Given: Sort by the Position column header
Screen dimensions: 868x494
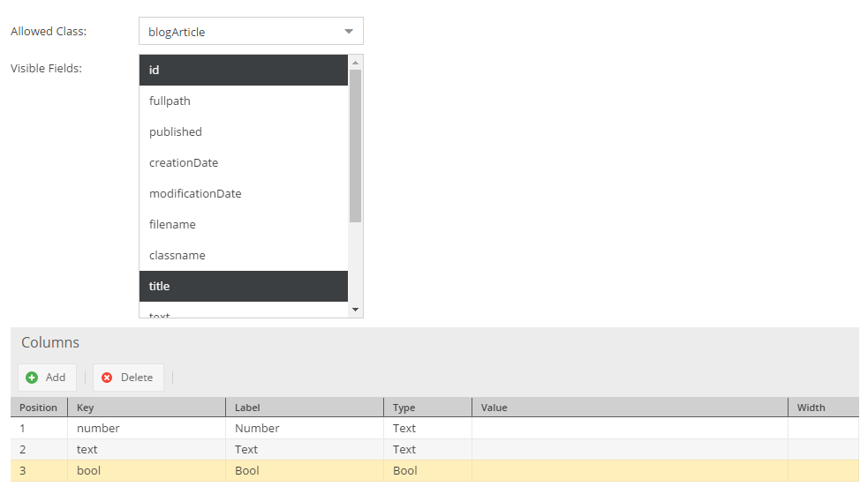Looking at the screenshot, I should [x=38, y=408].
